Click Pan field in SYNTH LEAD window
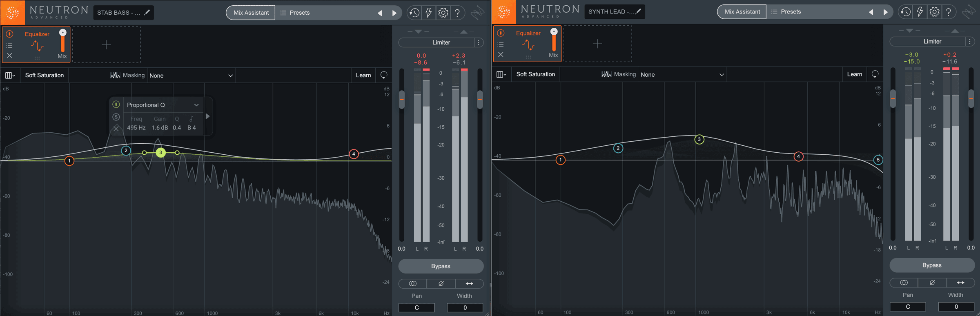Viewport: 980px width, 316px height. click(x=908, y=307)
